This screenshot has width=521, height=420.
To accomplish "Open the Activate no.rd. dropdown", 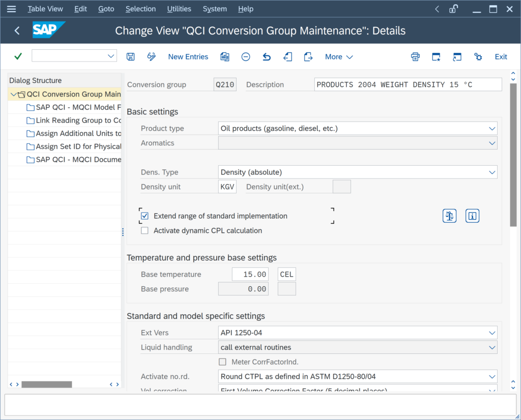I will [x=492, y=376].
